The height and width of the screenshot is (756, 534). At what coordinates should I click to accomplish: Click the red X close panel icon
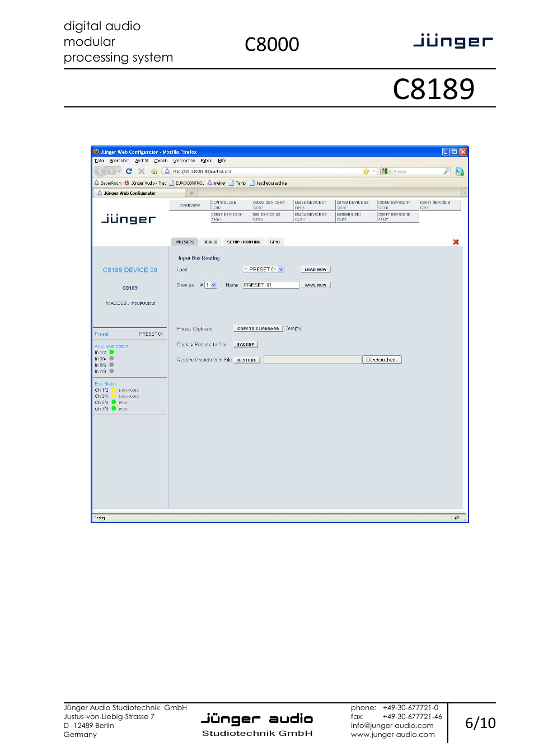click(456, 242)
